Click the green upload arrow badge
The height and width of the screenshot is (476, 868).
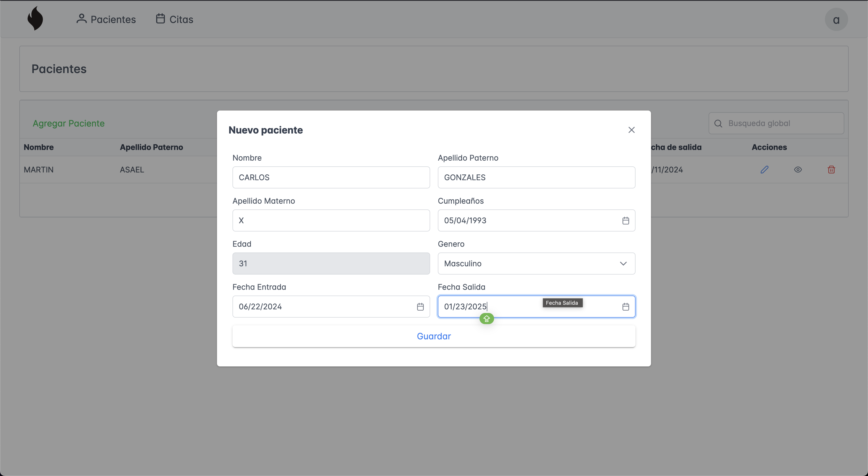(487, 319)
